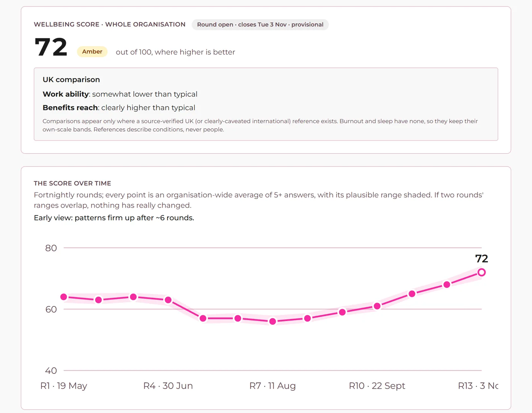
Task: Click 'The Score Over Time' section heading
Action: pyautogui.click(x=73, y=183)
